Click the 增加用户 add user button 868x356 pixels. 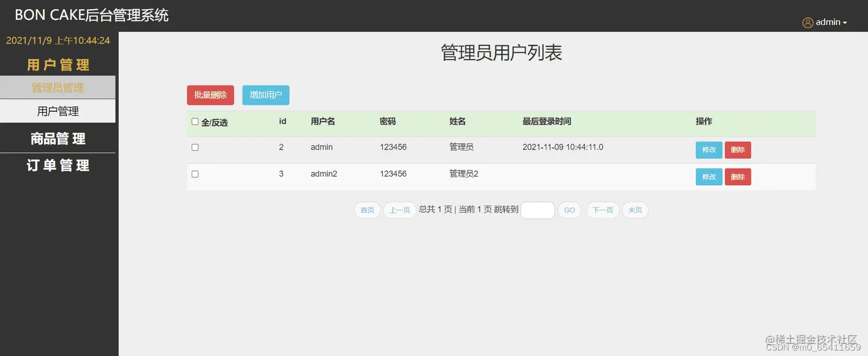tap(266, 95)
